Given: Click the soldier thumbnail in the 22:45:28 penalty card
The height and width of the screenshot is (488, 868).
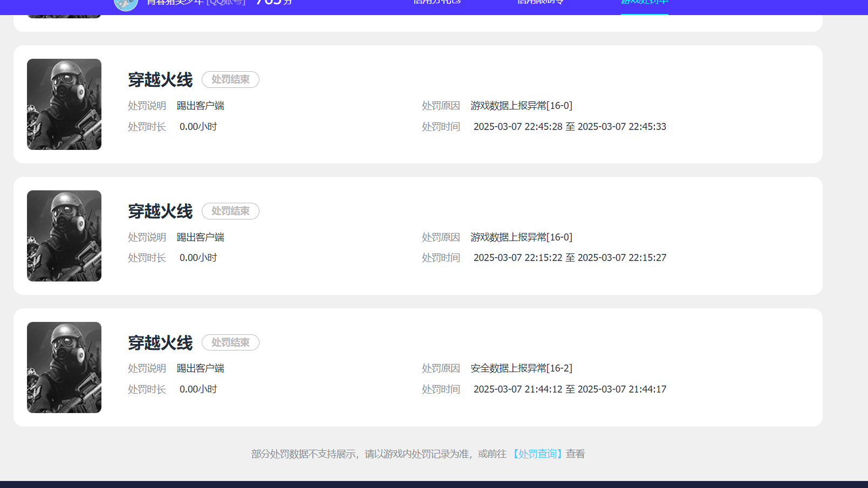Looking at the screenshot, I should (64, 104).
